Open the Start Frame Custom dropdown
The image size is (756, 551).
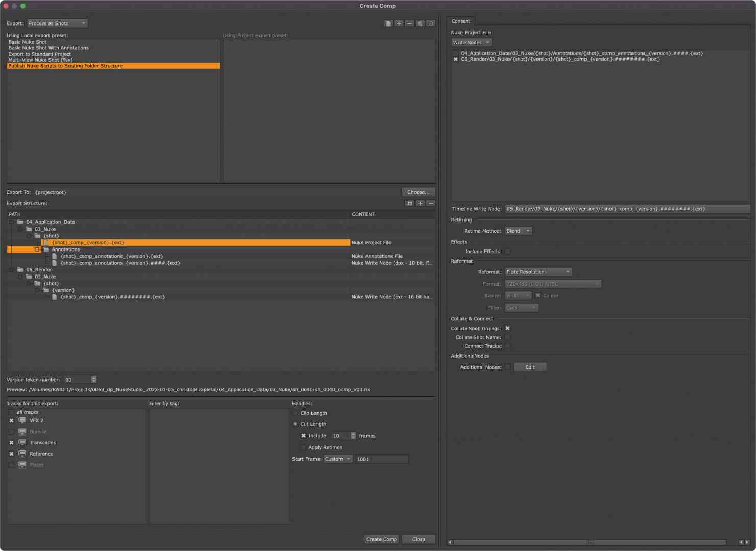coord(338,459)
